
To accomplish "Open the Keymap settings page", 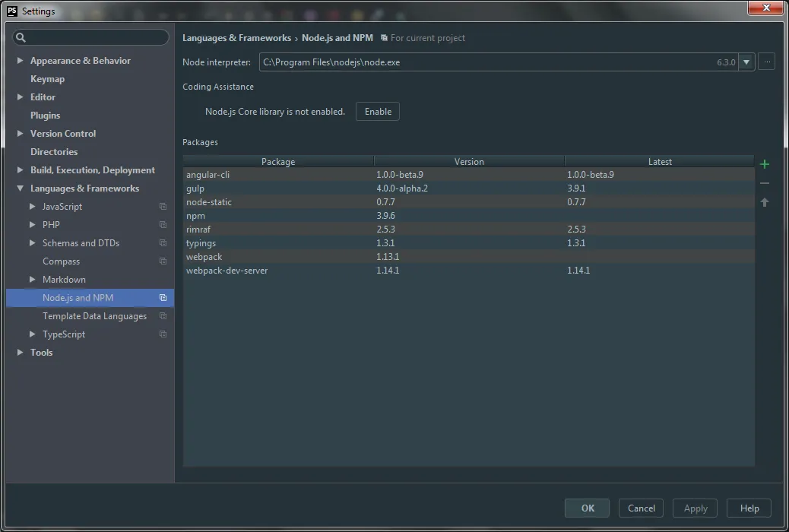I will tap(47, 79).
